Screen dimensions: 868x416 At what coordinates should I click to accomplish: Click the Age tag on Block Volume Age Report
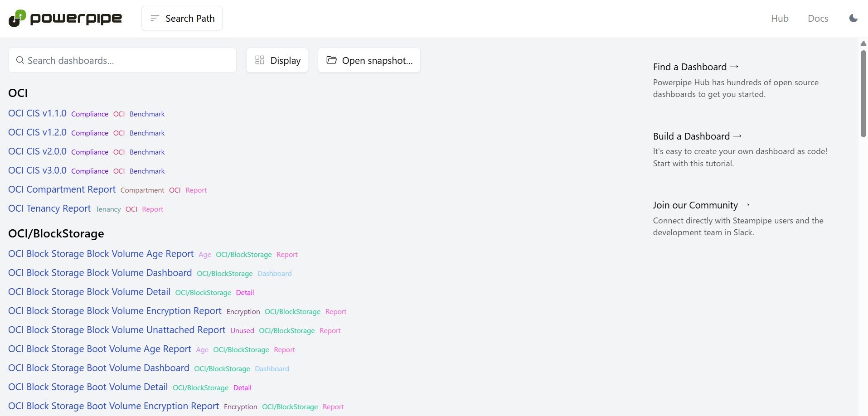[205, 255]
